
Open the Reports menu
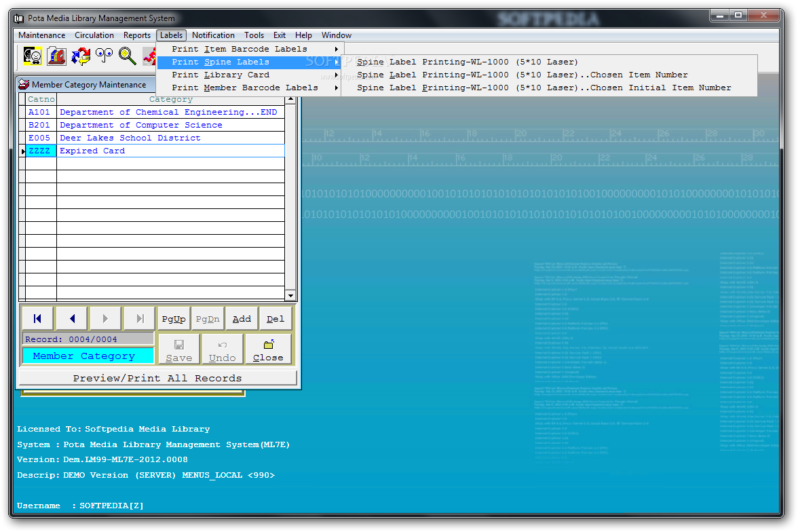tap(137, 35)
